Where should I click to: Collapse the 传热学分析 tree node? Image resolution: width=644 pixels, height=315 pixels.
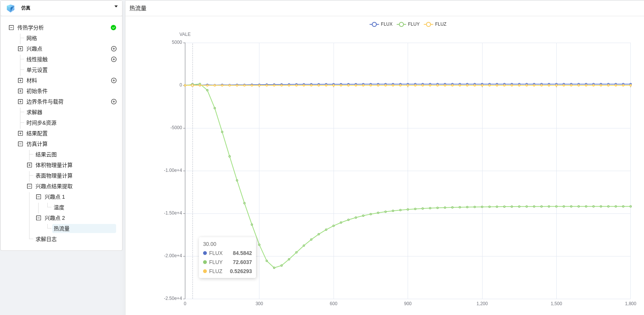tap(11, 28)
